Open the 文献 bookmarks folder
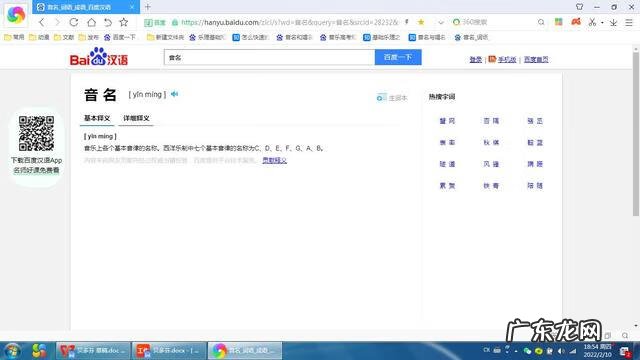This screenshot has width=640, height=360. click(64, 37)
